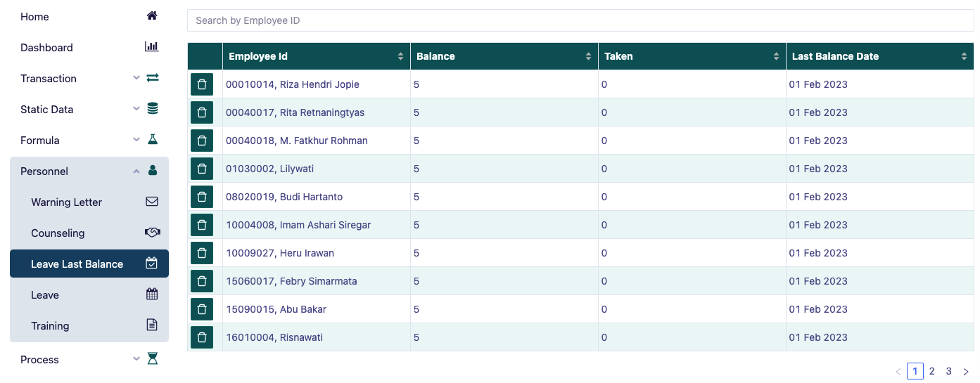Click the Home house icon

point(152,16)
